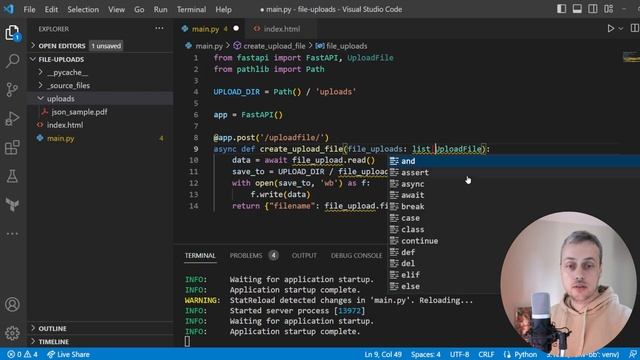Choose 'assert' in the autocomplete list

pyautogui.click(x=513, y=173)
